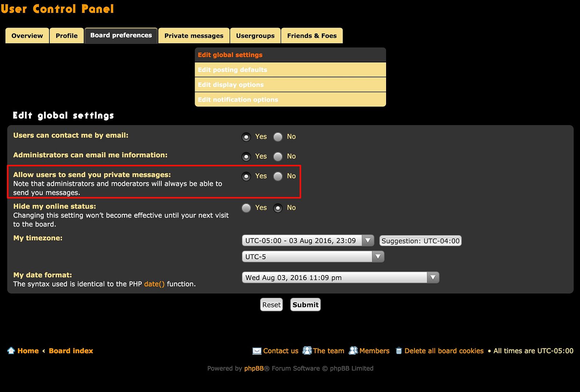Open the Friends & Foes tab
580x392 pixels.
(312, 36)
